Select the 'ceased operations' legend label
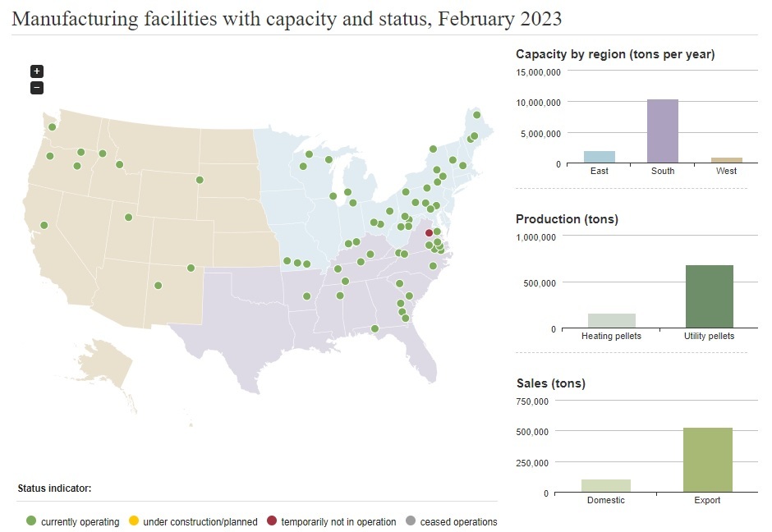The image size is (772, 532). (x=457, y=521)
